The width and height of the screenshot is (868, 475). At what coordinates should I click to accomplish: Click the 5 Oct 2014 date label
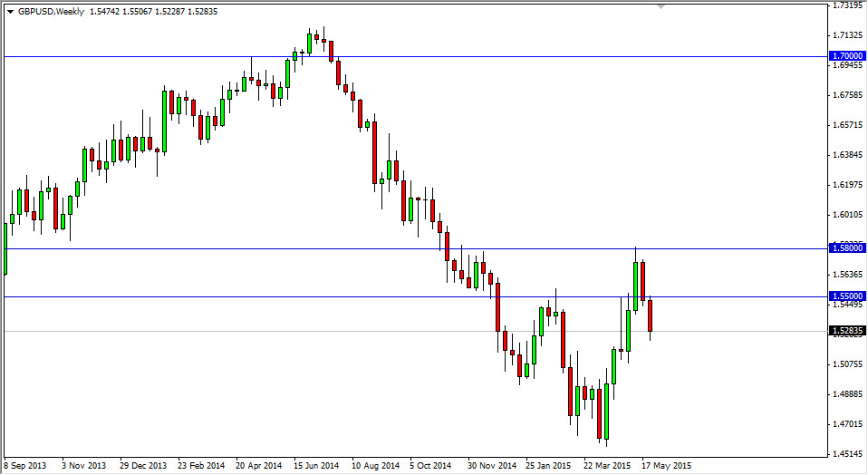pyautogui.click(x=430, y=466)
